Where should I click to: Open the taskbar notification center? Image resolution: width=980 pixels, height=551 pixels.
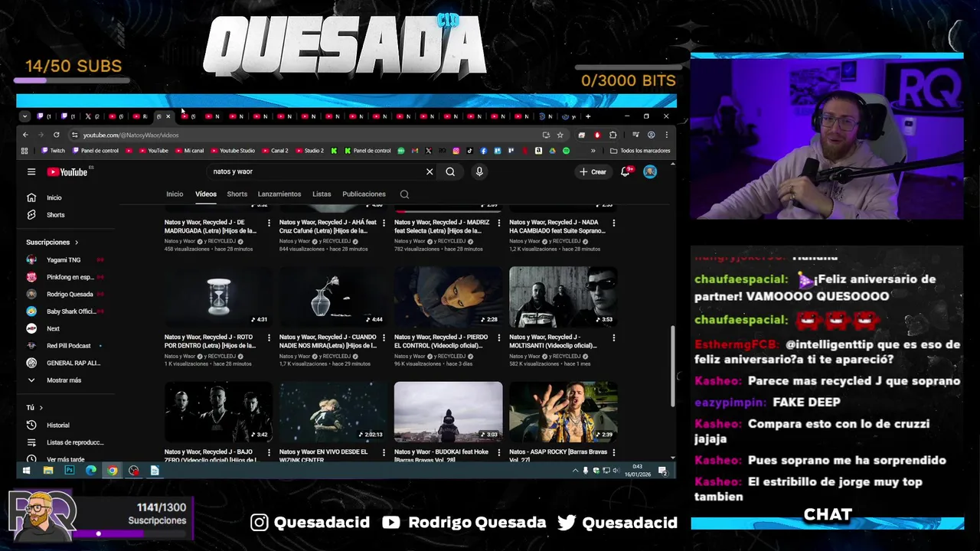tap(662, 471)
